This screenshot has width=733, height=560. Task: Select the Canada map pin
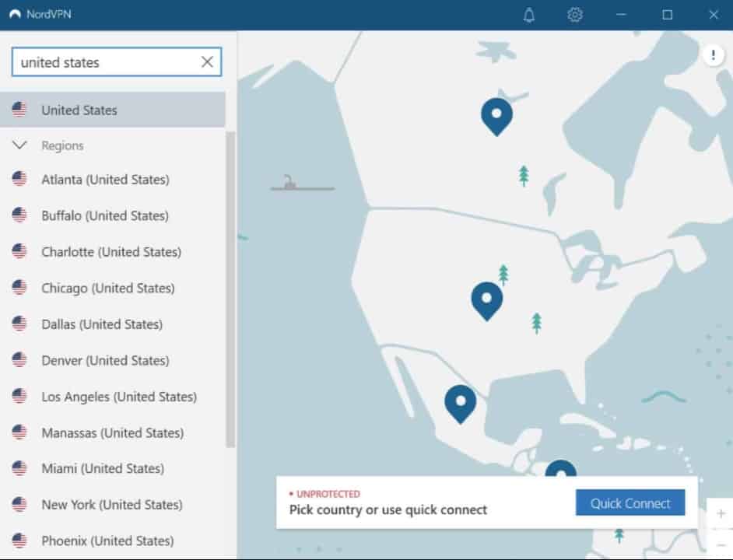click(496, 117)
